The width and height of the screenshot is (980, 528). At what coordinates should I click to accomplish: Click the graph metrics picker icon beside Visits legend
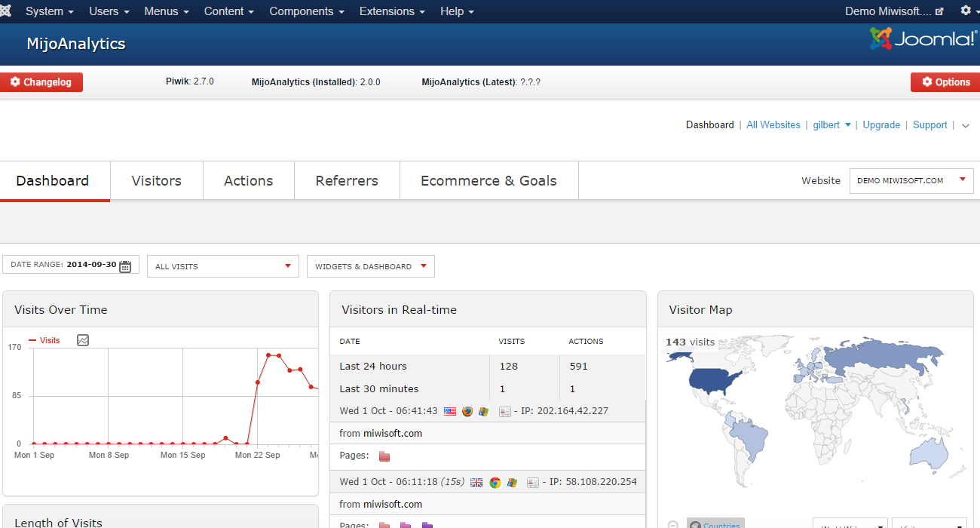pos(83,340)
